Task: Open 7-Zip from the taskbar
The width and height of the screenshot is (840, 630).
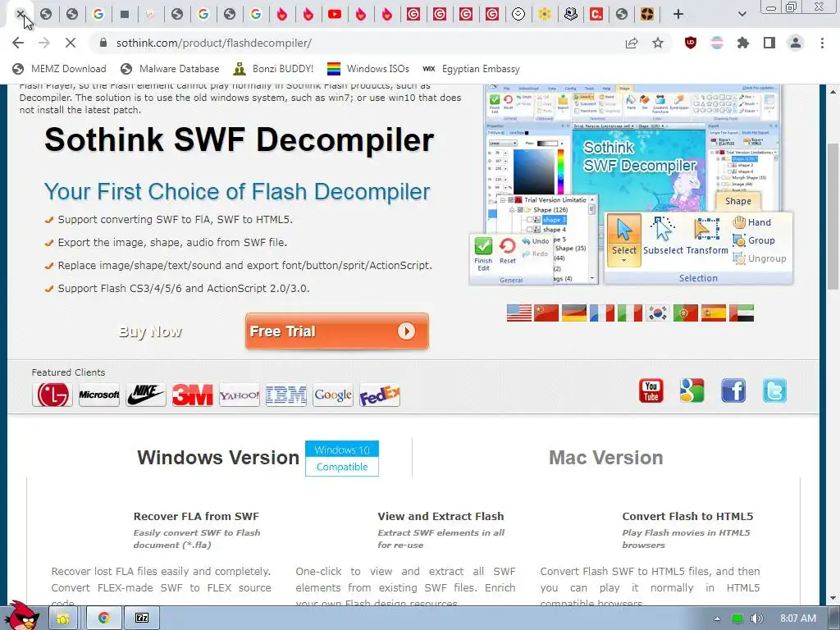Action: click(x=141, y=619)
